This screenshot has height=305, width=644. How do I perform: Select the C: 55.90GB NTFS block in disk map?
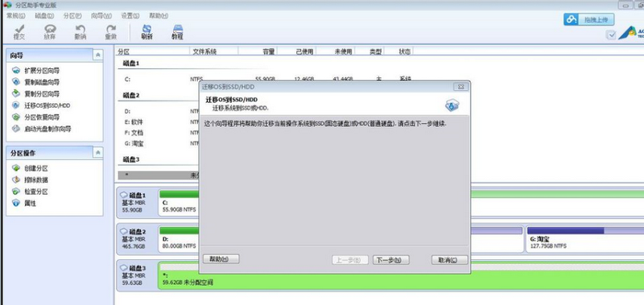tap(179, 202)
